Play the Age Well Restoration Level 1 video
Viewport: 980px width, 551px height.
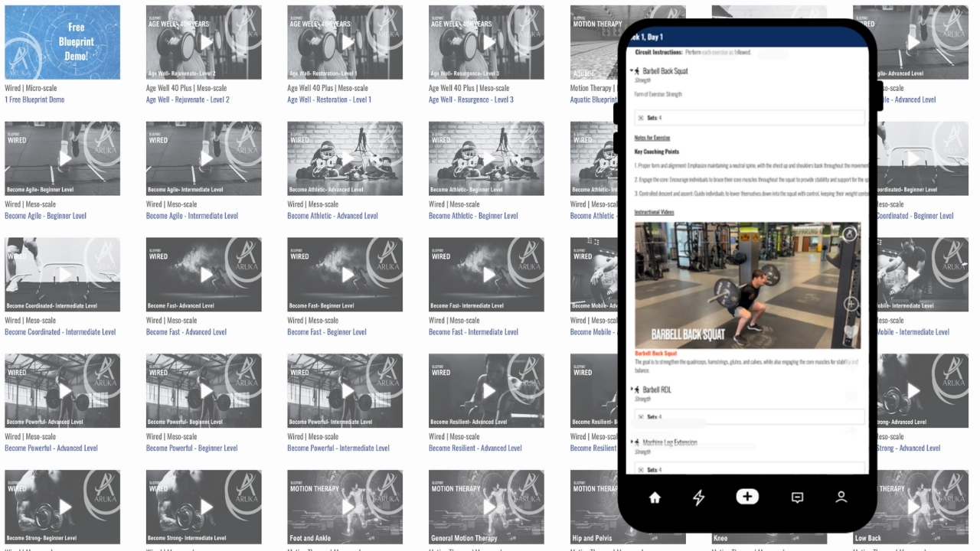(x=348, y=42)
